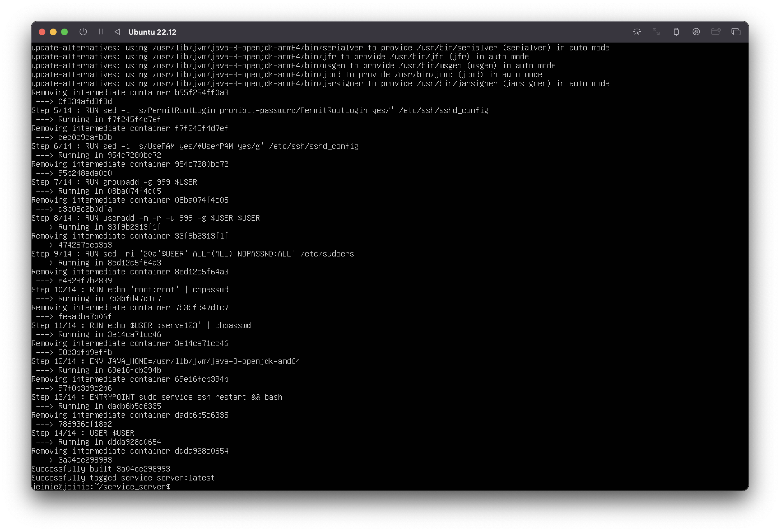The height and width of the screenshot is (532, 780).
Task: Close the Ubuntu 22.12 VM window
Action: pyautogui.click(x=42, y=32)
